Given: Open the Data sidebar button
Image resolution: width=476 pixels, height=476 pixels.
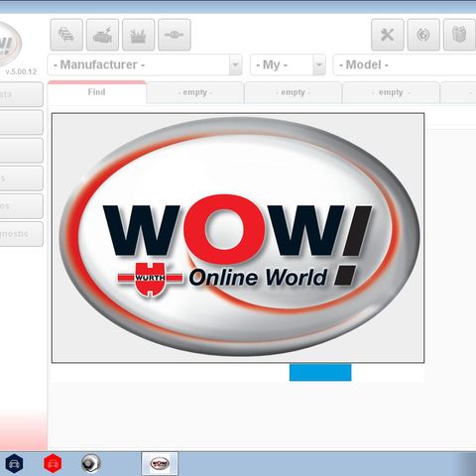Looking at the screenshot, I should click(x=21, y=94).
